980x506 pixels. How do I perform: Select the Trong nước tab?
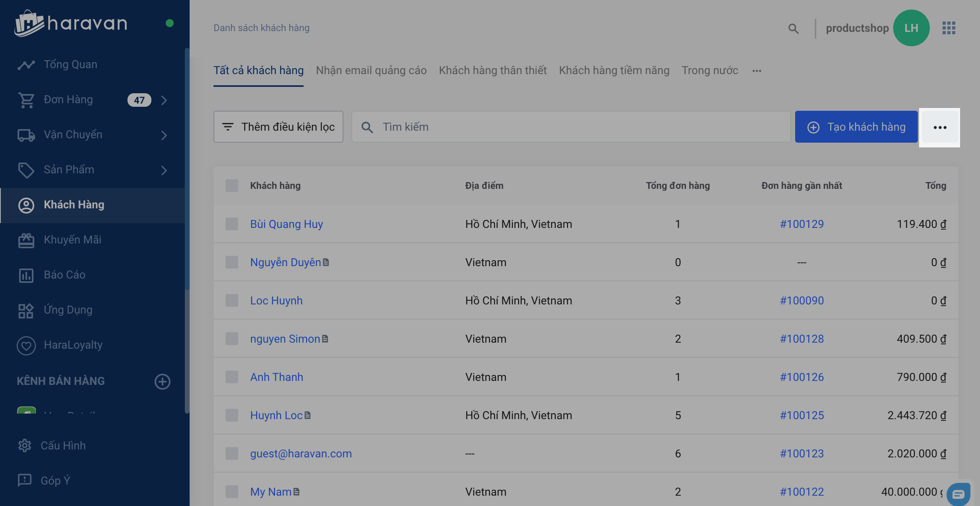click(710, 71)
